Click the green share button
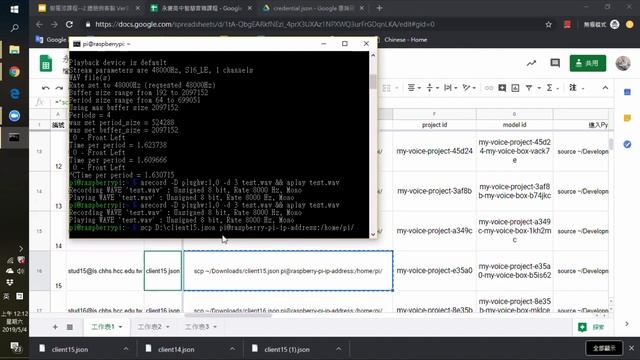The width and height of the screenshot is (640, 360). coord(588,63)
